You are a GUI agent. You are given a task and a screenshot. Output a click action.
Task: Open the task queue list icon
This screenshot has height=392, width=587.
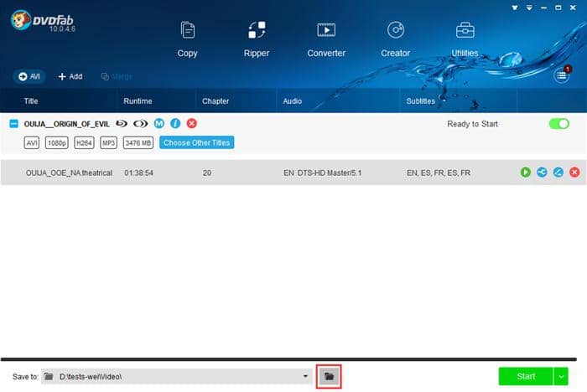click(561, 76)
